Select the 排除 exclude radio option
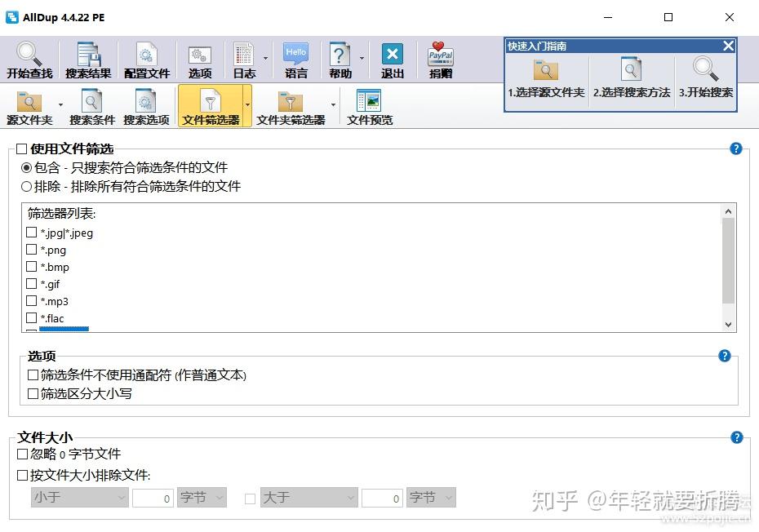 [27, 186]
